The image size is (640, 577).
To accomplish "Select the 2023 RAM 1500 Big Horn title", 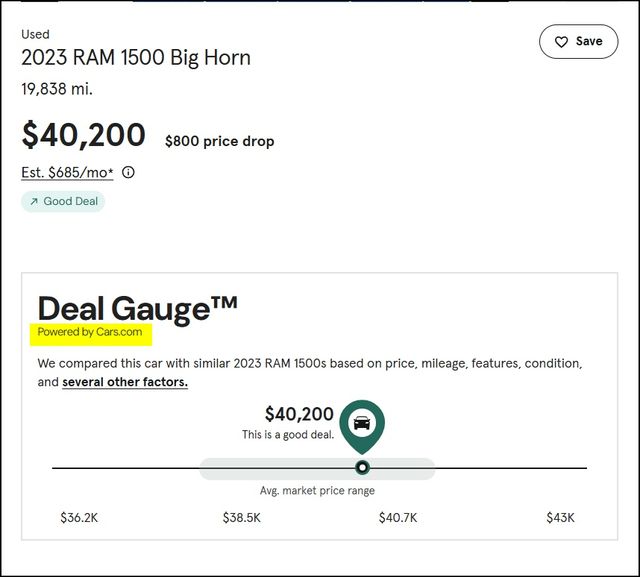I will (x=136, y=58).
